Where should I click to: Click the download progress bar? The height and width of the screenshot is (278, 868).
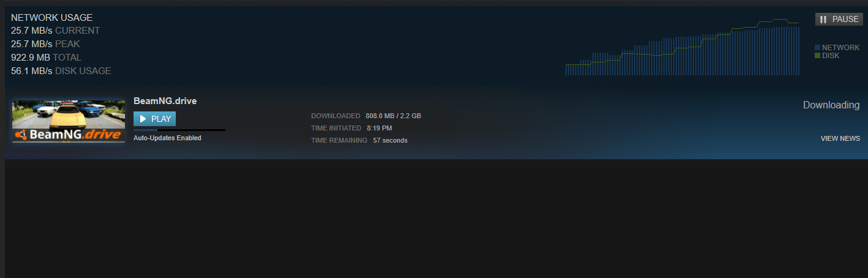point(179,130)
